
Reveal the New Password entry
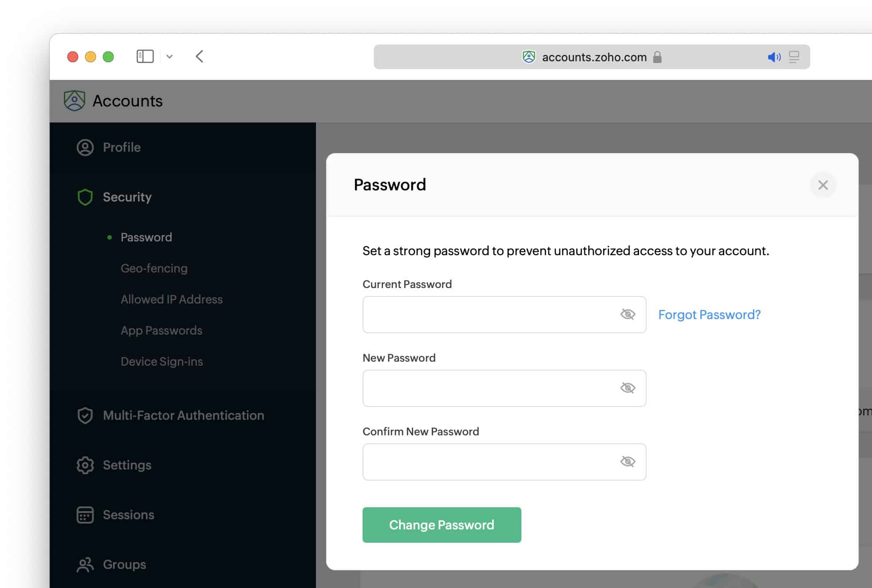(628, 388)
